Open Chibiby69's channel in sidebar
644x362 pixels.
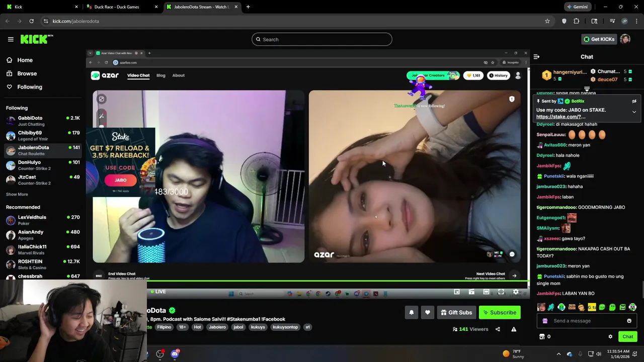click(x=43, y=136)
